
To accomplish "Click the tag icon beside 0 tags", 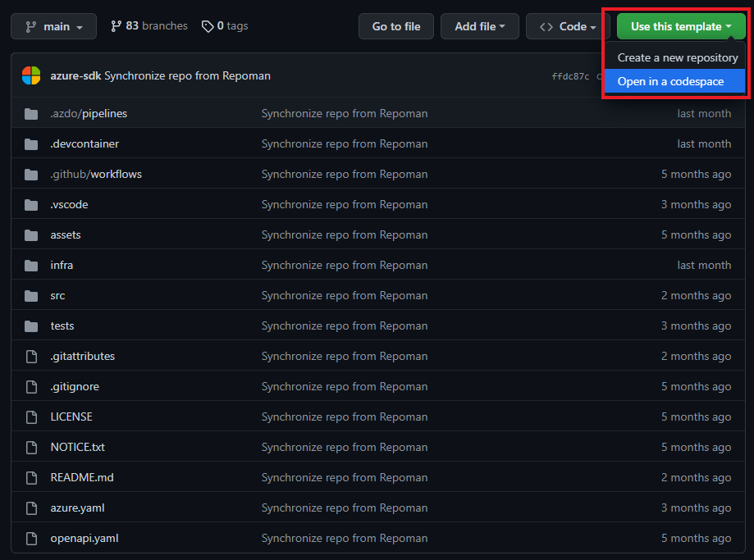I will [208, 25].
